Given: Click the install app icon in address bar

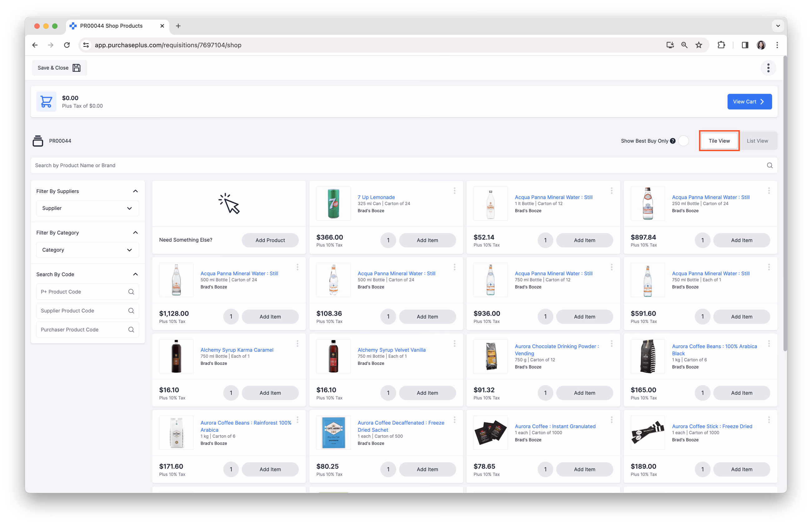Looking at the screenshot, I should (670, 45).
